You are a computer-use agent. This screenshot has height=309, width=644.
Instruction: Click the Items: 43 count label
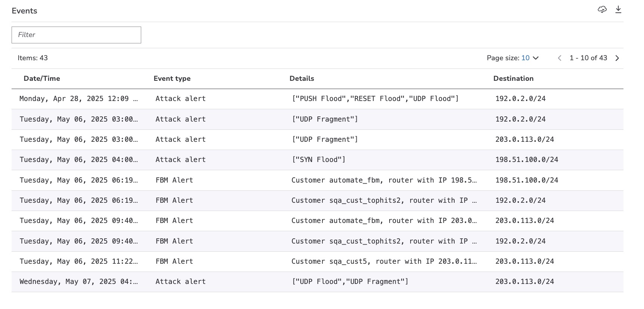click(32, 58)
